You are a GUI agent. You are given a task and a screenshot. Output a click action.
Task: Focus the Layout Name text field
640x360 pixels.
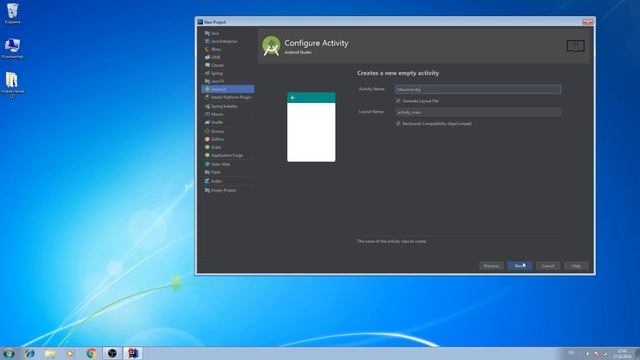pyautogui.click(x=478, y=112)
